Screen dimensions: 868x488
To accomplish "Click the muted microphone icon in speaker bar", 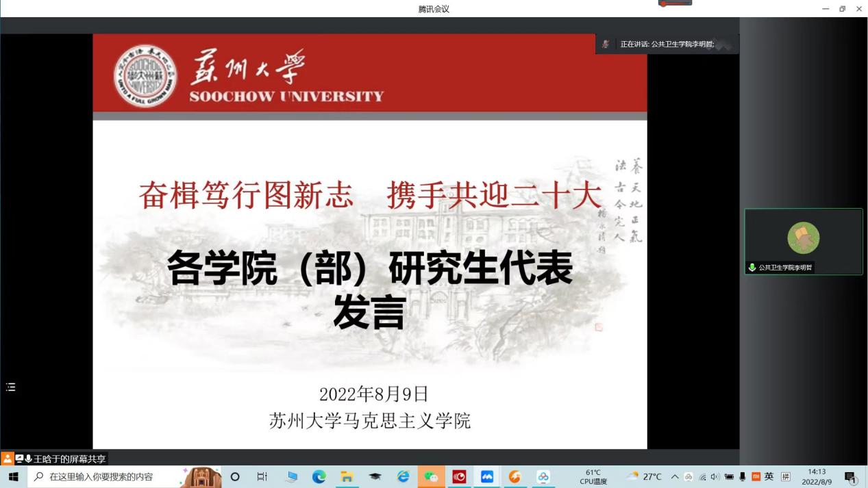I will (606, 44).
